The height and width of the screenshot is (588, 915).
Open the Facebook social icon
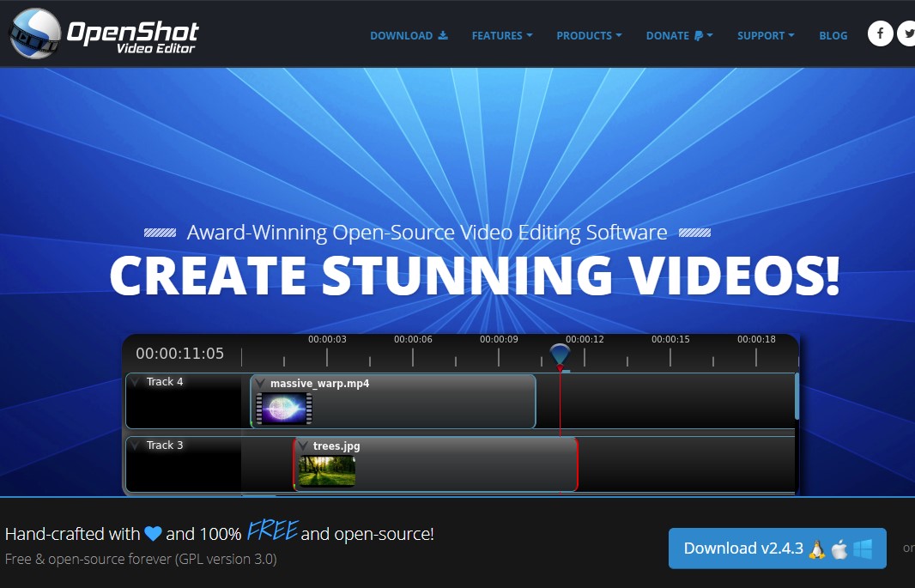coord(880,34)
